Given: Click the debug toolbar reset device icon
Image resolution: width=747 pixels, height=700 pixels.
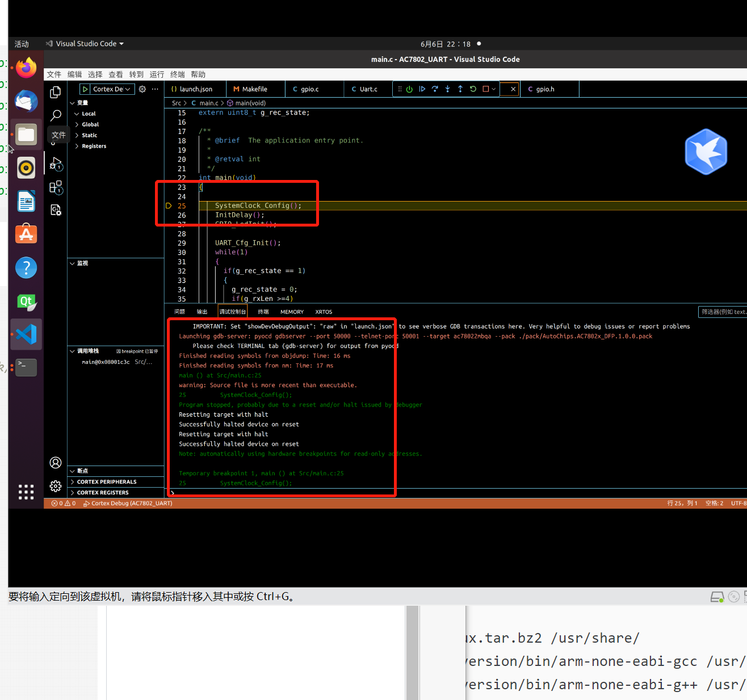Looking at the screenshot, I should 409,89.
